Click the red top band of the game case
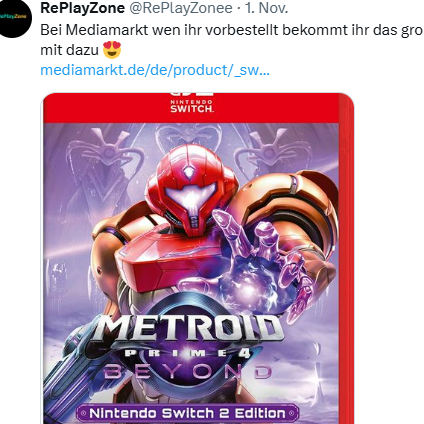This screenshot has width=424, height=424. tap(197, 108)
